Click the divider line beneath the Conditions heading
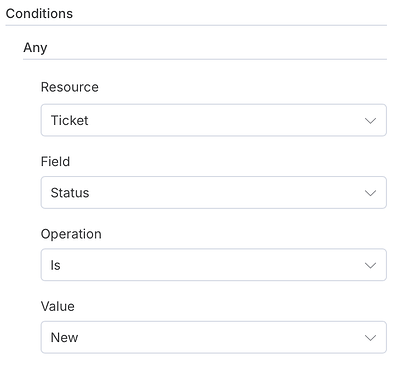 click(x=196, y=25)
